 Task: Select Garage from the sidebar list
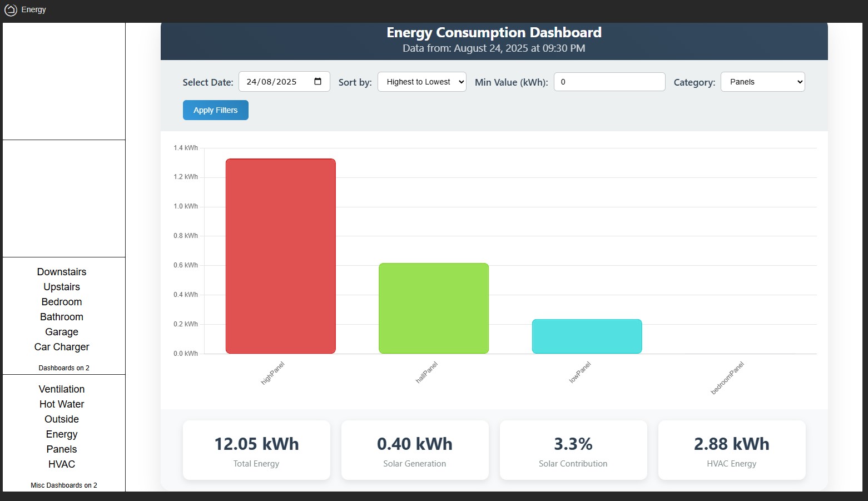click(62, 332)
